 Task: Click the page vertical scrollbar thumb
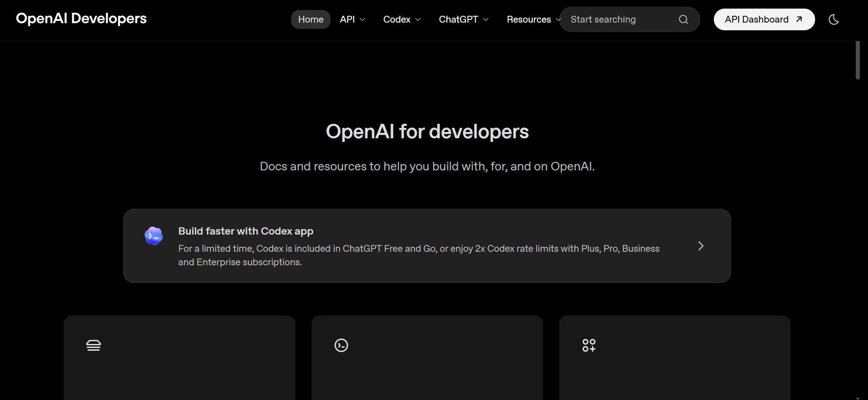tap(858, 60)
